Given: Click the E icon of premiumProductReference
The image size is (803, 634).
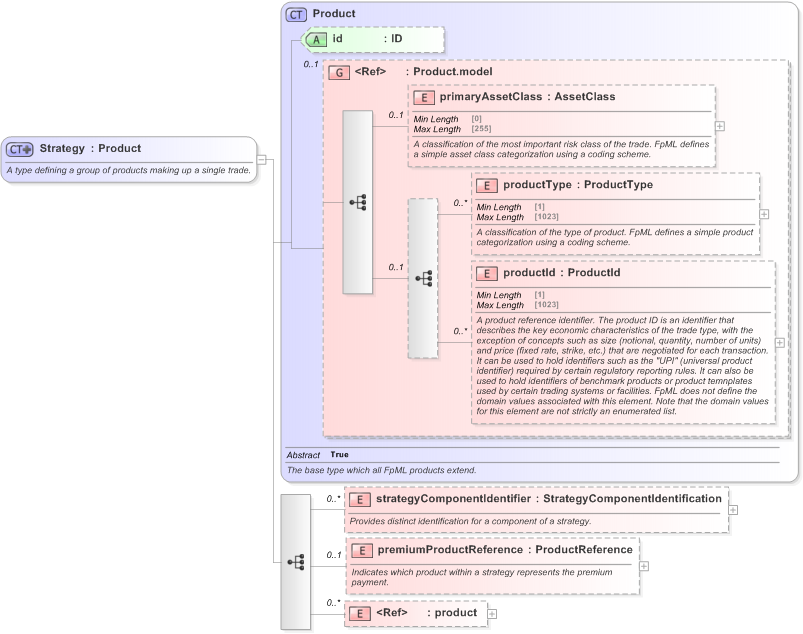Looking at the screenshot, I should coord(362,550).
